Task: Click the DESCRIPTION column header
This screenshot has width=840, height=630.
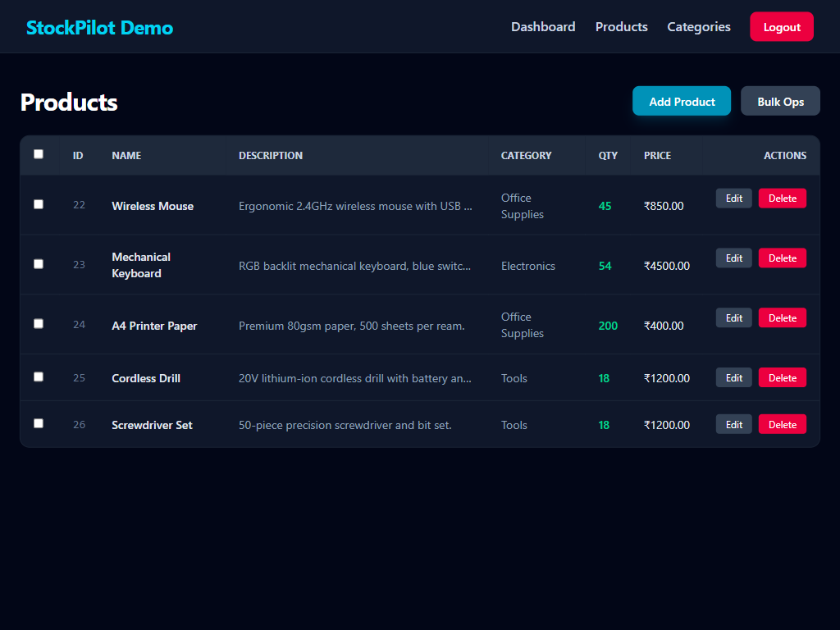Action: [271, 155]
